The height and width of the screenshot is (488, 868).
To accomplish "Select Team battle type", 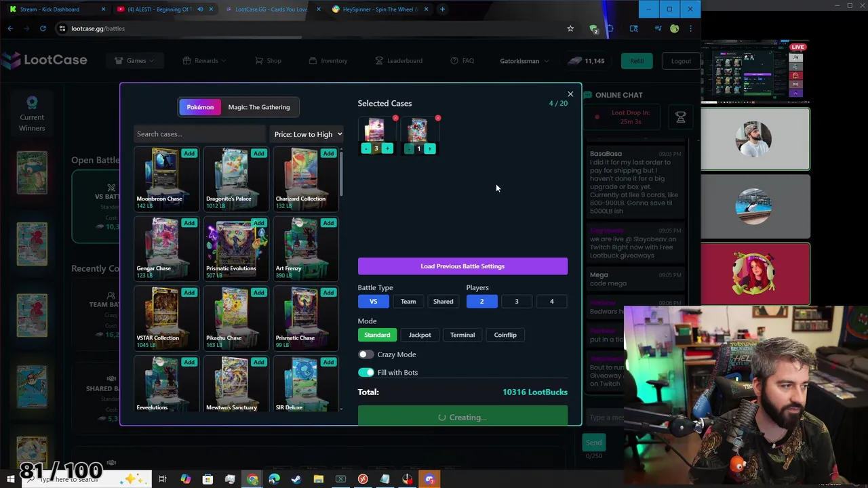I will click(x=408, y=302).
